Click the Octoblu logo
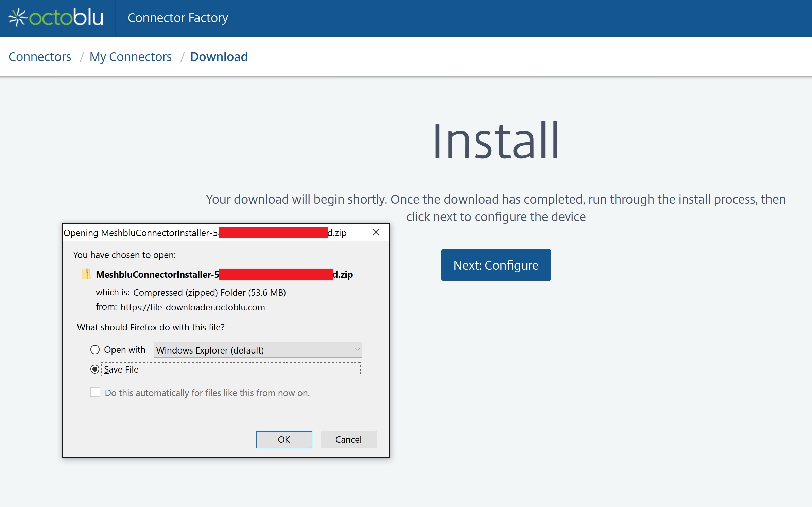 click(x=56, y=18)
